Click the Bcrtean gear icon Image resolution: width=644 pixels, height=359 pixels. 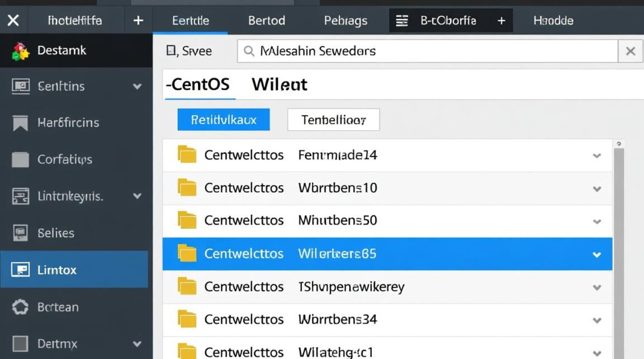point(20,307)
